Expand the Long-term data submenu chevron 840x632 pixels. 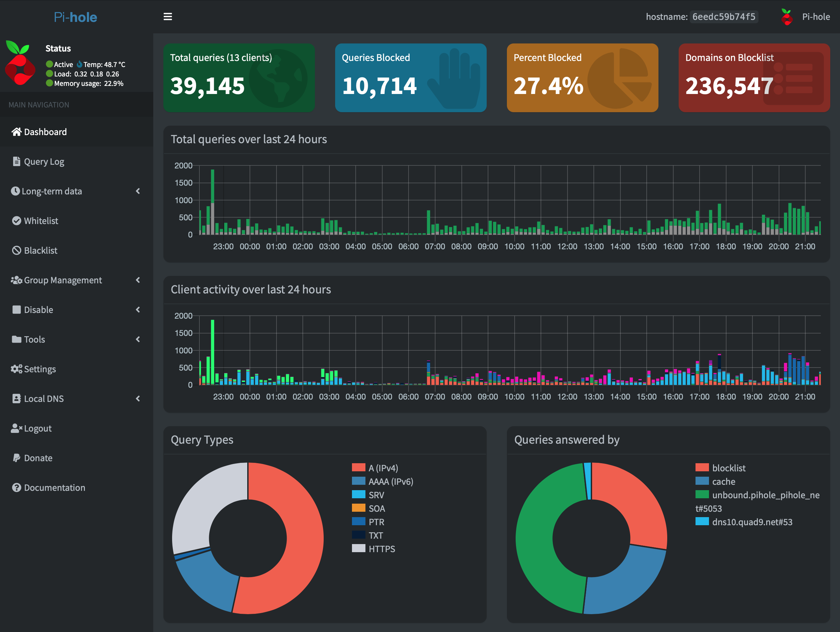(138, 191)
